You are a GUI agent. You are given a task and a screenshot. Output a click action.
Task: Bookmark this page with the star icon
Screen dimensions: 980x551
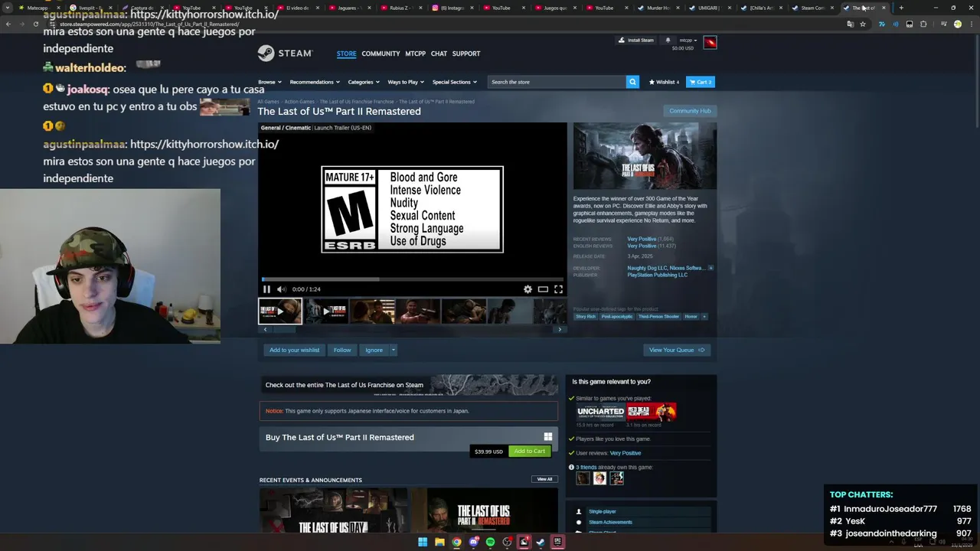click(863, 24)
